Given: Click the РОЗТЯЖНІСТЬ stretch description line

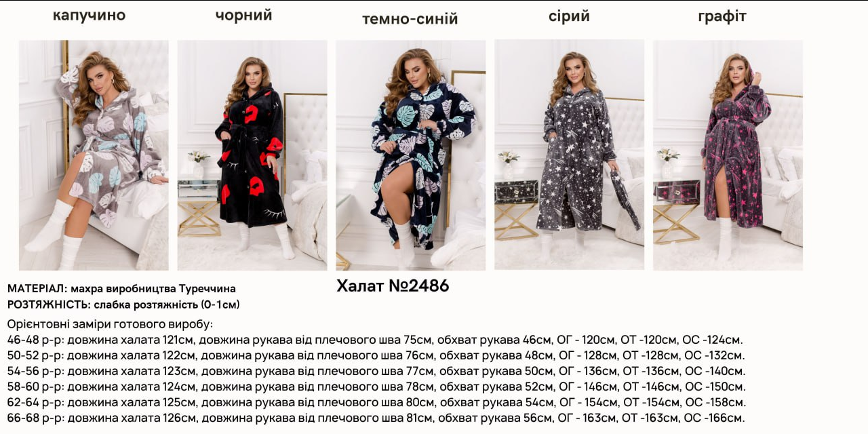Looking at the screenshot, I should 123,304.
